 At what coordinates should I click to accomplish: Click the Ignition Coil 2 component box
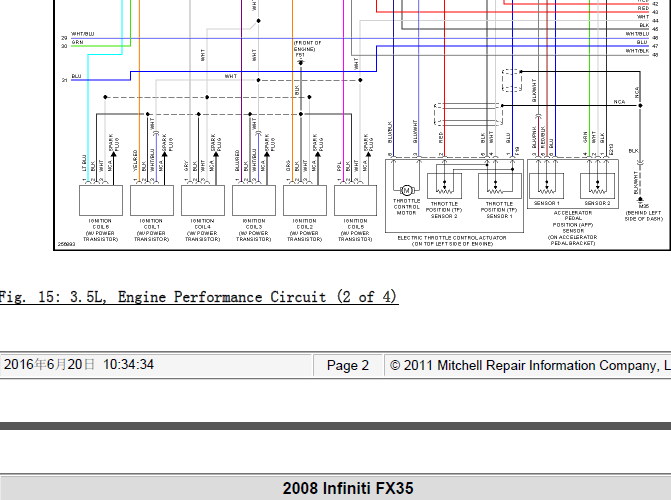pos(305,200)
